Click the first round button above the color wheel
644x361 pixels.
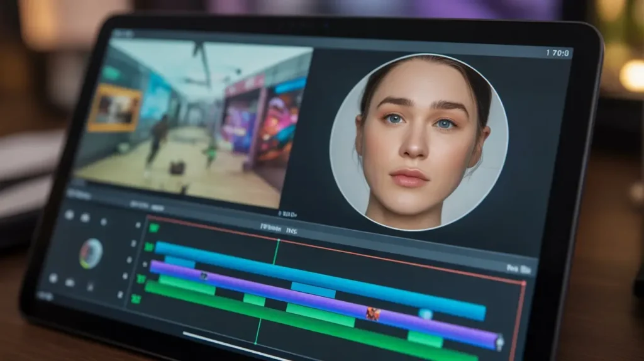pos(69,215)
